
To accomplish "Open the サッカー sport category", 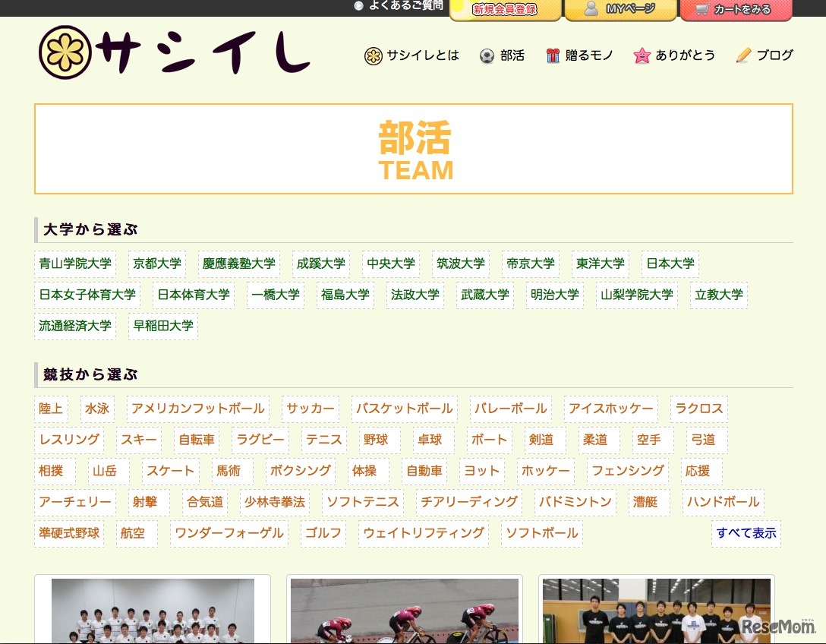I will (310, 409).
